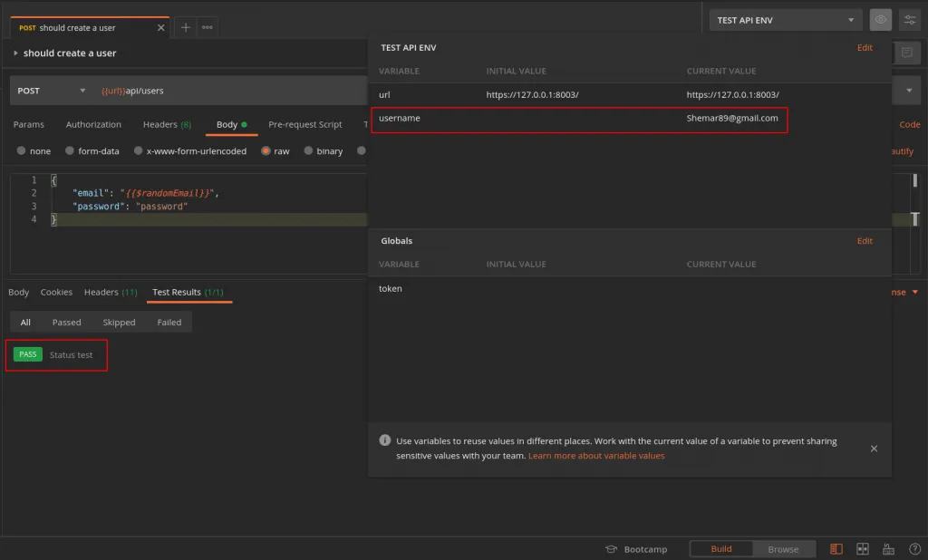Show only Failed test results
Viewport: 928px width, 560px height.
pos(169,322)
